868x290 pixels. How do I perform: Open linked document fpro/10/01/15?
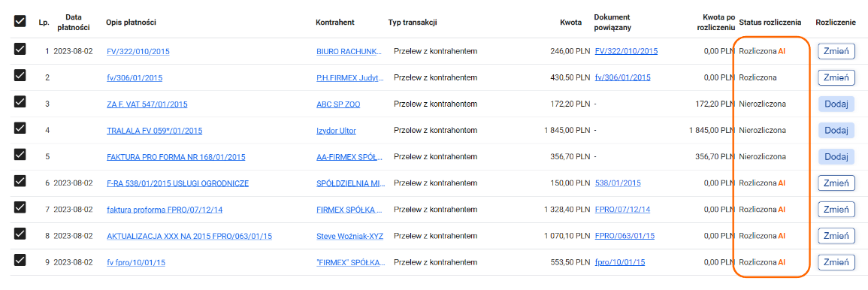pyautogui.click(x=619, y=262)
